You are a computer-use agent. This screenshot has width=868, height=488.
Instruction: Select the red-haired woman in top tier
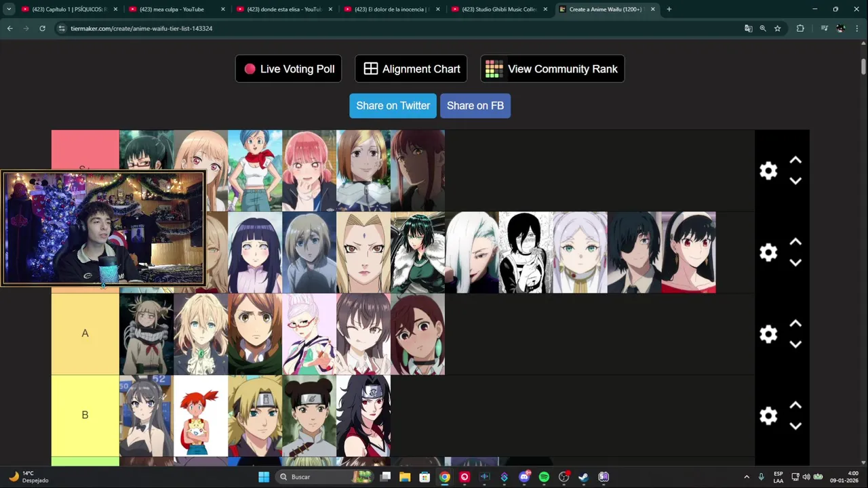[x=418, y=171]
